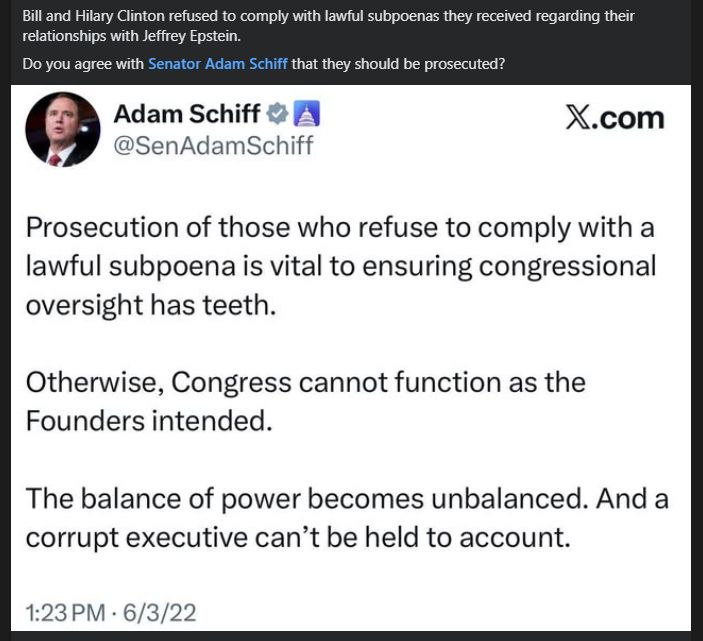
Task: Open the @SenAdamSchiff handle
Action: coord(213,146)
